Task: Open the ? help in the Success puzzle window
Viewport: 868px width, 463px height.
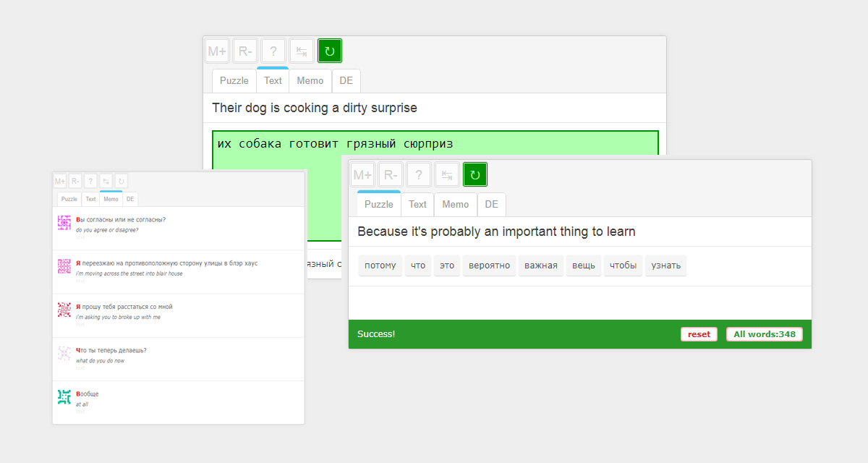Action: pos(419,174)
